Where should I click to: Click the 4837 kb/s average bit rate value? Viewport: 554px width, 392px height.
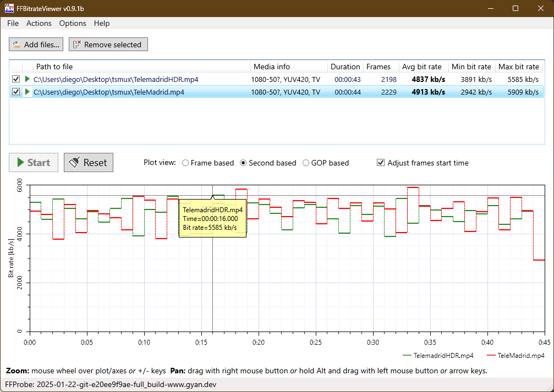pyautogui.click(x=428, y=79)
